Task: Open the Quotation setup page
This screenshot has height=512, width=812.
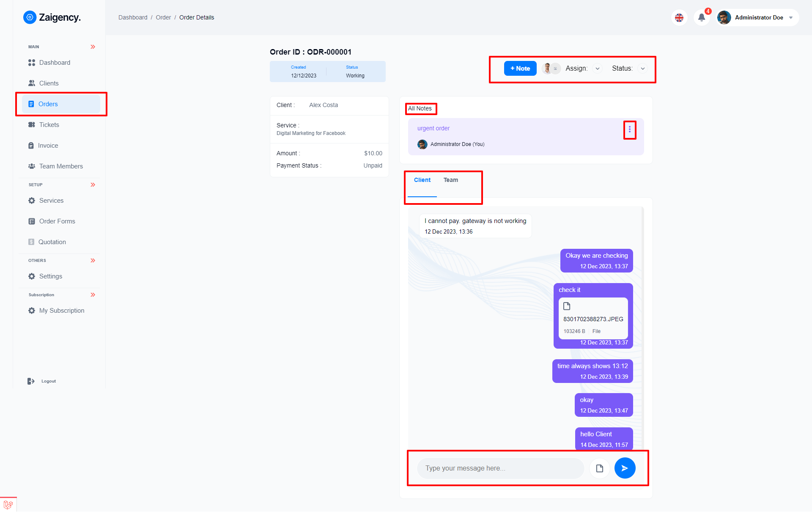Action: 52,242
